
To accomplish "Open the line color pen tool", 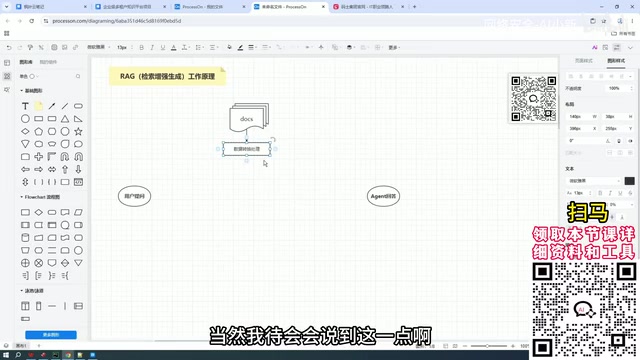I will click(x=240, y=47).
